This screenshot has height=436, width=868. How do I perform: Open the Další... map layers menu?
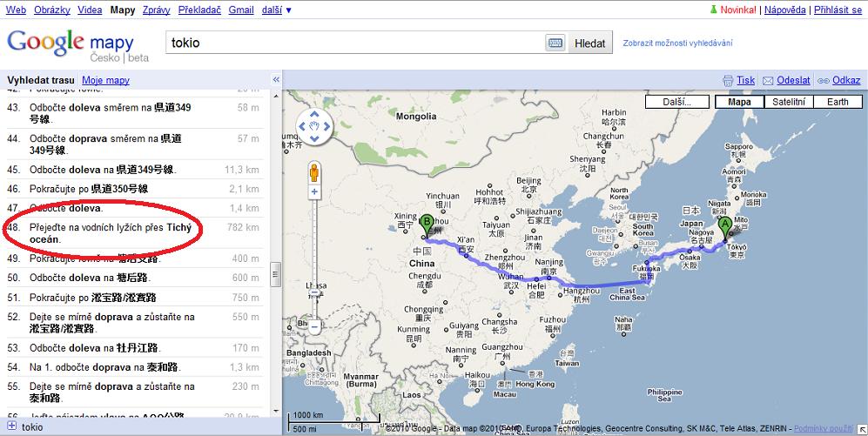(676, 102)
